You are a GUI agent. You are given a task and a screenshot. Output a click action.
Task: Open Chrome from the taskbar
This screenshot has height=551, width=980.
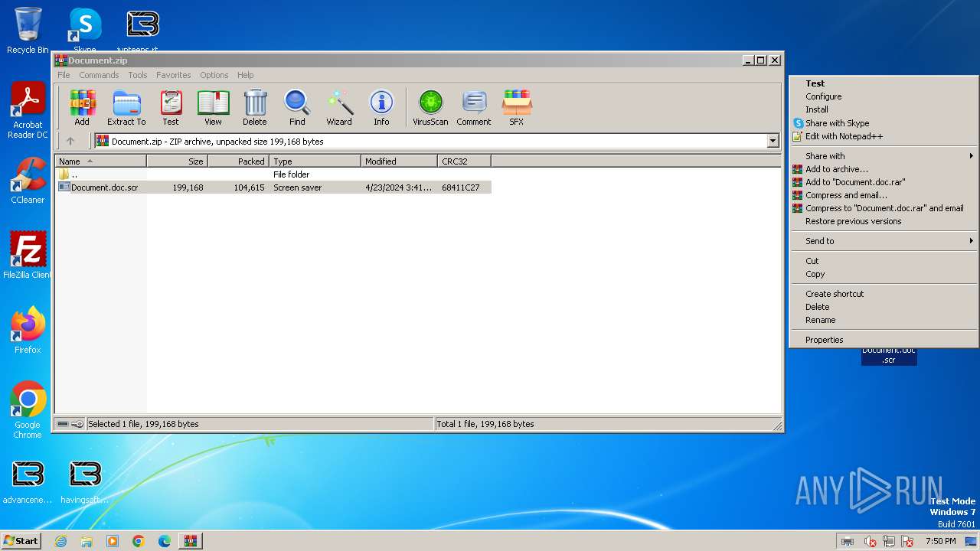139,541
